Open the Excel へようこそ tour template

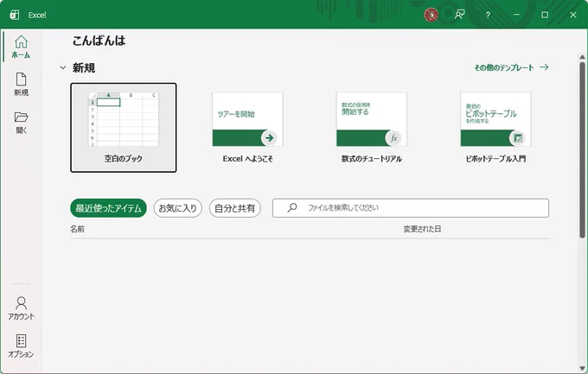247,128
